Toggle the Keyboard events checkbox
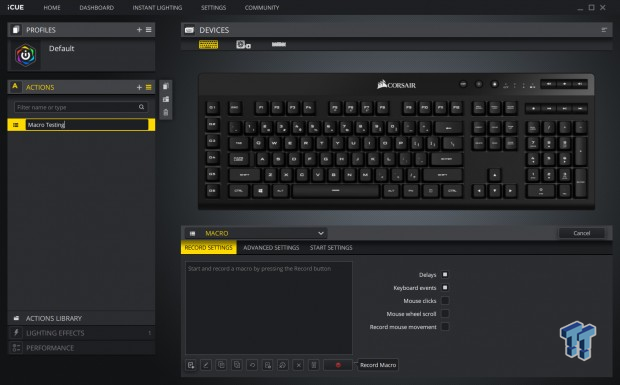This screenshot has height=385, width=620. coord(445,287)
